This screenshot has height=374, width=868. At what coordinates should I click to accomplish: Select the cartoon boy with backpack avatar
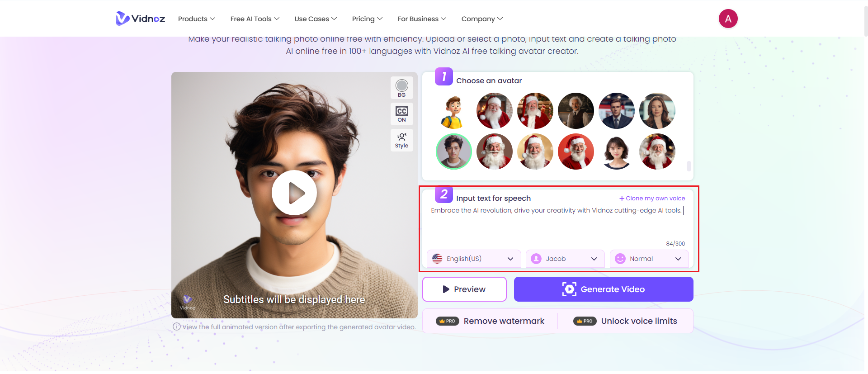click(x=453, y=111)
